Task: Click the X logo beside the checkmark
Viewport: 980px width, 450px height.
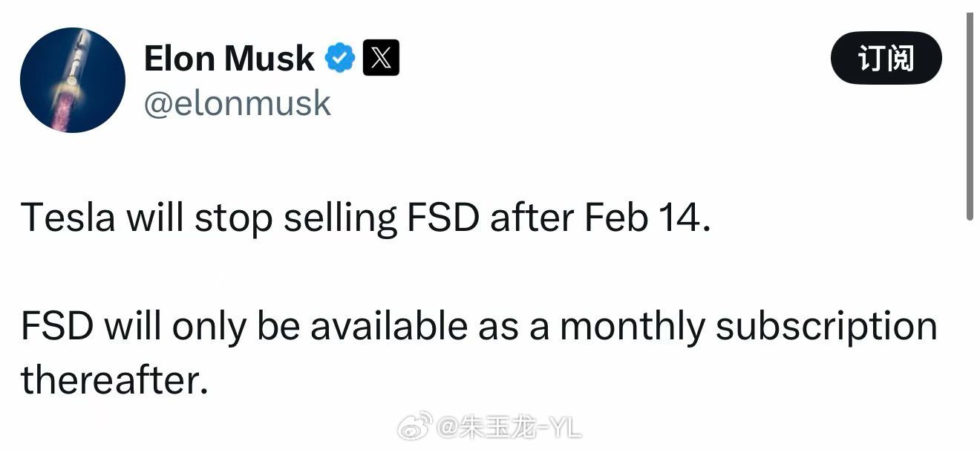Action: point(380,56)
